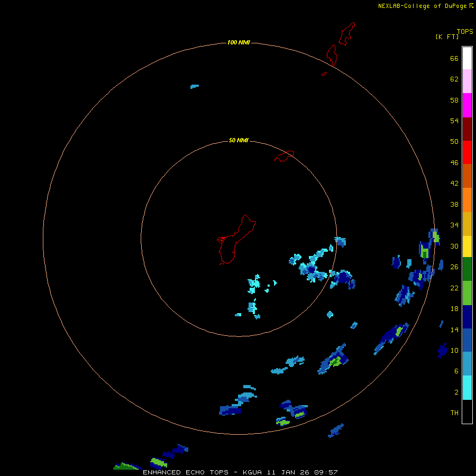Click the 50 NMI range ring label

point(239,140)
